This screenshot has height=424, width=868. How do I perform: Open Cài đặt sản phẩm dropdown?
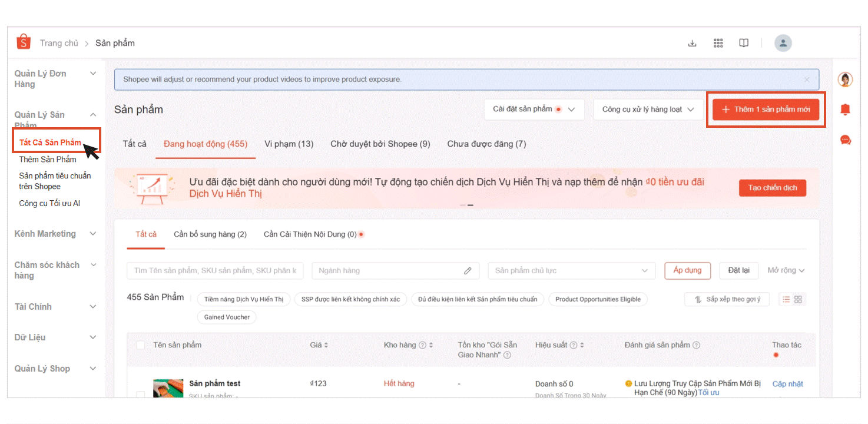click(535, 110)
